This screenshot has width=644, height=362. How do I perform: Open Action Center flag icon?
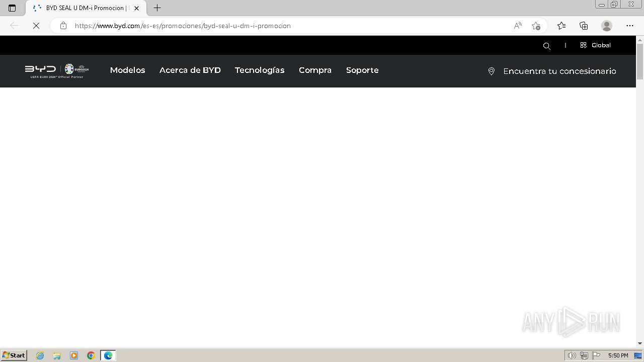coord(596,355)
